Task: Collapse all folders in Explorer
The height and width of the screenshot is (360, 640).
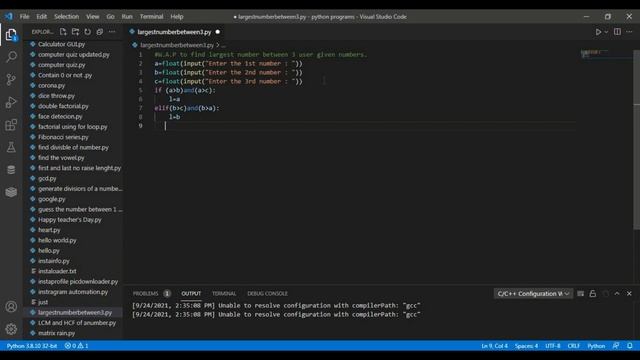Action: pyautogui.click(x=100, y=31)
